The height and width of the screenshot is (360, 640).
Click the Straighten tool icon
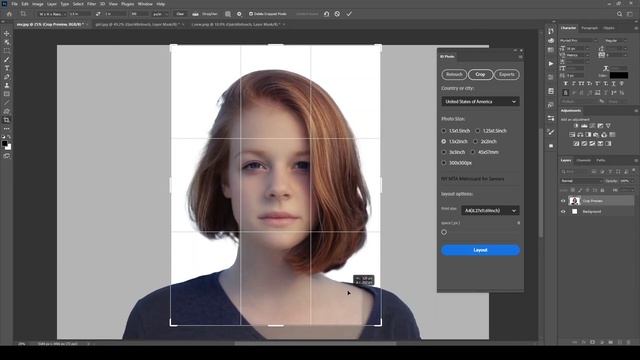tap(196, 14)
